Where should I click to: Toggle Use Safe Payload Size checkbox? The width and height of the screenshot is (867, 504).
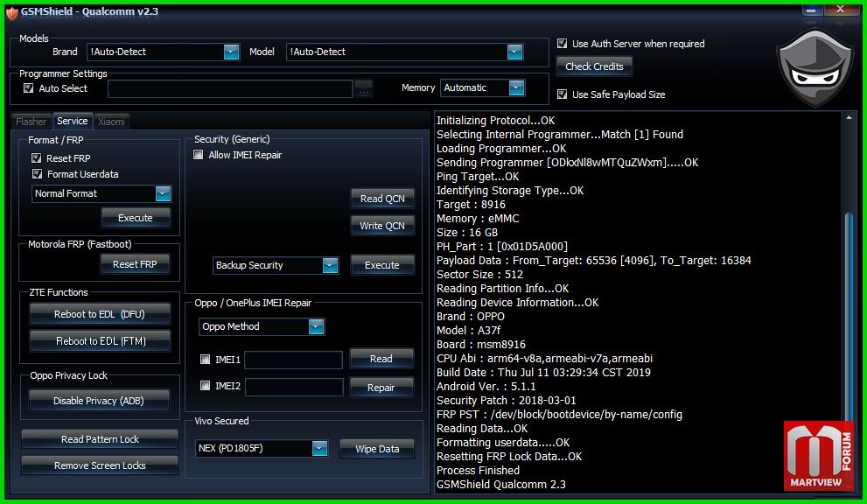tap(563, 94)
